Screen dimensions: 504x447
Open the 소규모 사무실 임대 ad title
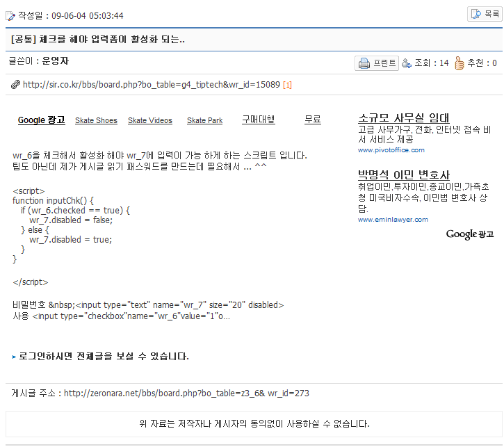pyautogui.click(x=403, y=118)
